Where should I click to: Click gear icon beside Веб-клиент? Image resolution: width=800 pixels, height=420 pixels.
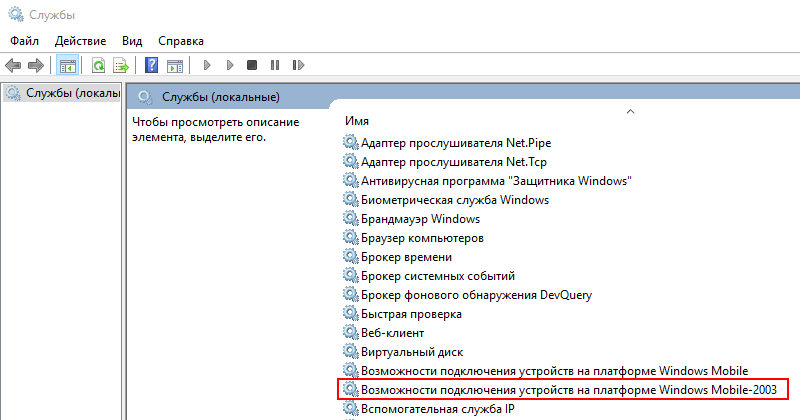[x=351, y=332]
